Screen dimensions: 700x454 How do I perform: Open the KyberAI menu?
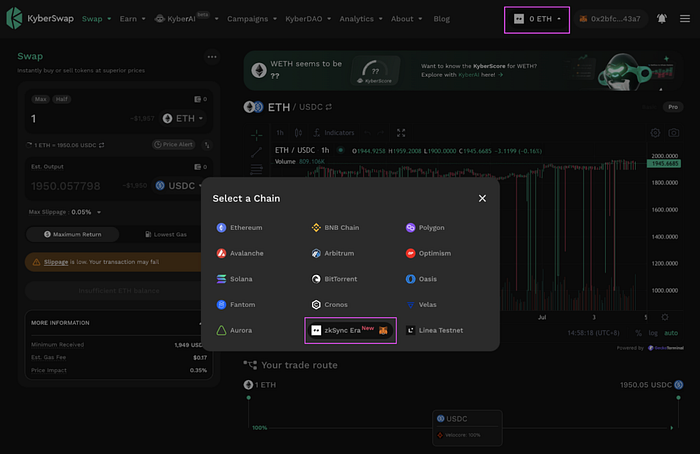186,19
